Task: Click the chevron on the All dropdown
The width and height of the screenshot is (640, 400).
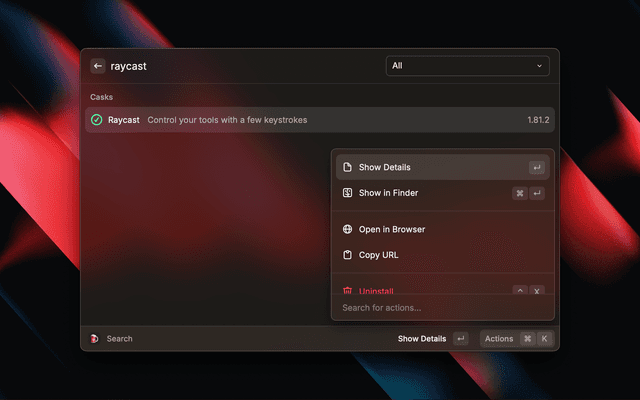Action: pyautogui.click(x=540, y=66)
